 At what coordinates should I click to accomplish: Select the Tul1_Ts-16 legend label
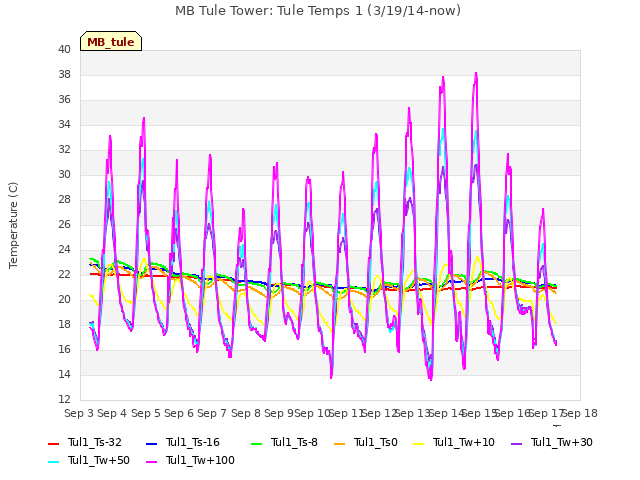[193, 442]
